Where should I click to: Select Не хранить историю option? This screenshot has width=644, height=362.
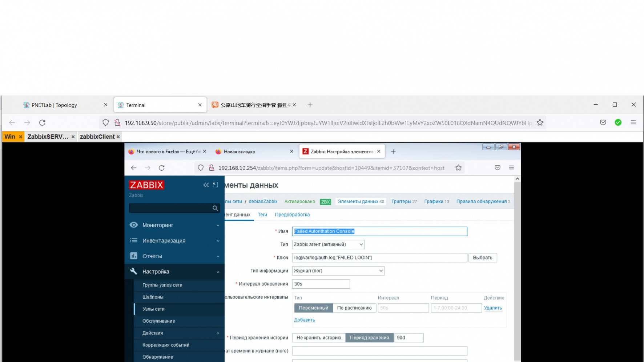[x=319, y=337]
